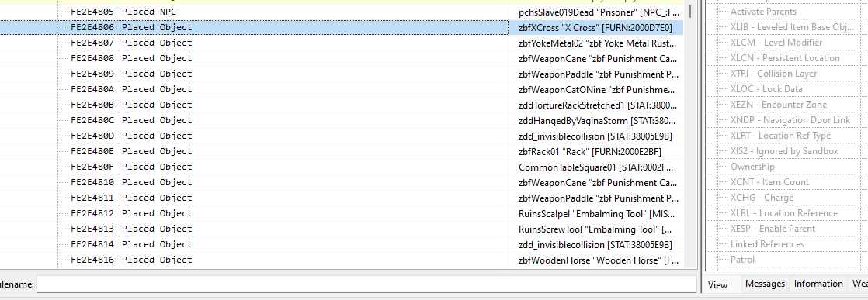
Task: Select XLIB - Leveled Item Base Object field
Action: point(792,27)
